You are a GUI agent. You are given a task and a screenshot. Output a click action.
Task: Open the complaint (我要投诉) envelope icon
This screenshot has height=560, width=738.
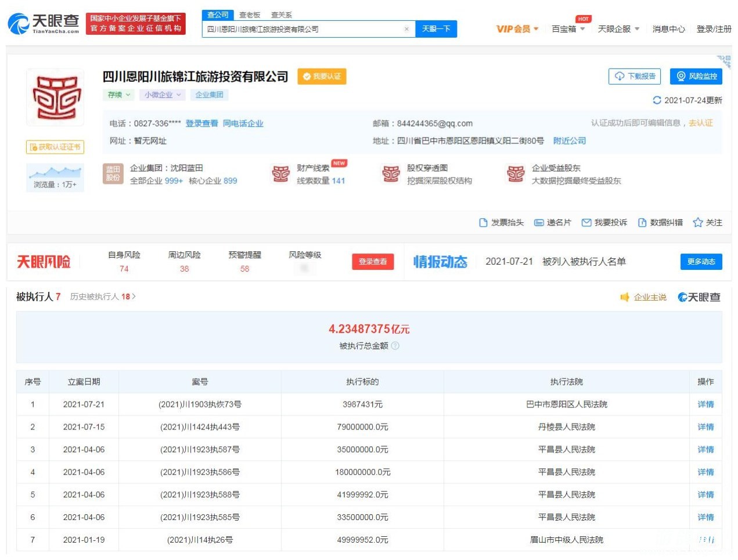point(586,223)
